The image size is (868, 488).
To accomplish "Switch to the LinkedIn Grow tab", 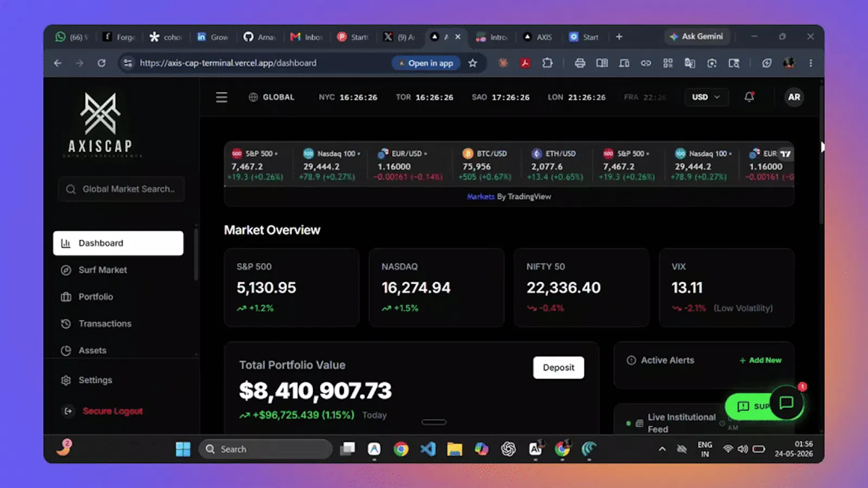I will (x=213, y=37).
